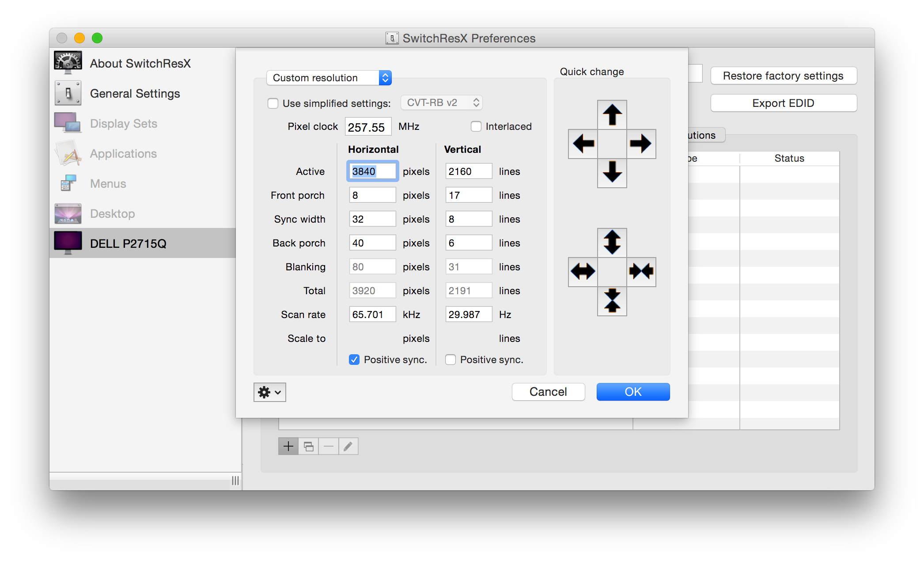This screenshot has height=561, width=924.
Task: Select Desktop in sidebar
Action: 142,213
